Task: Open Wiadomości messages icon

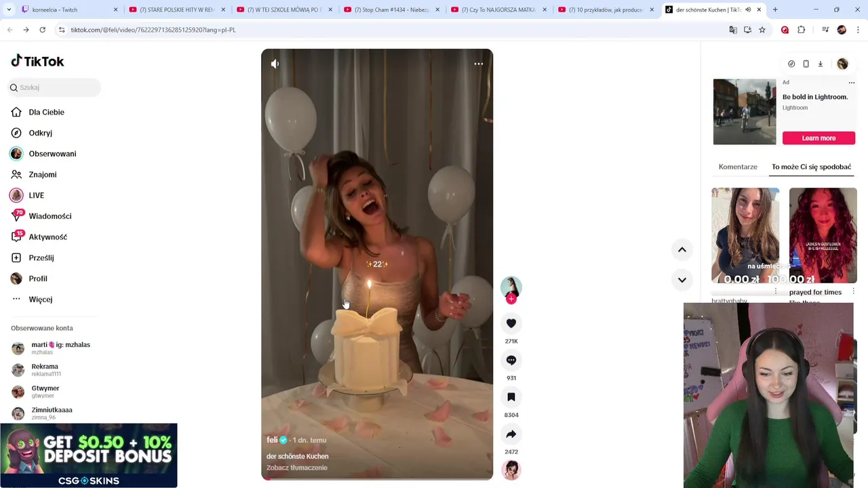Action: tap(16, 216)
